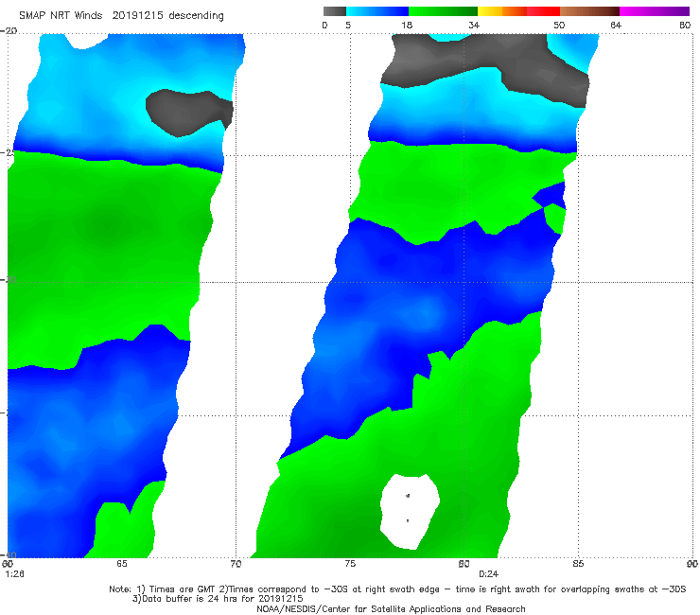The width and height of the screenshot is (700, 615).
Task: Click the longitude axis label '75'
Action: (350, 564)
